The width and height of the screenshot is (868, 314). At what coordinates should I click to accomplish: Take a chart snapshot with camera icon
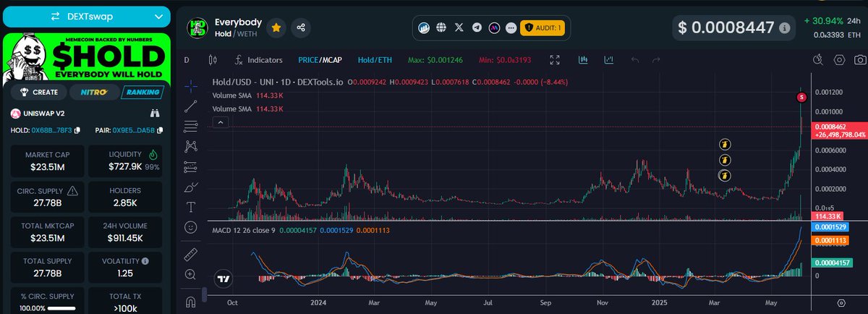tap(859, 59)
